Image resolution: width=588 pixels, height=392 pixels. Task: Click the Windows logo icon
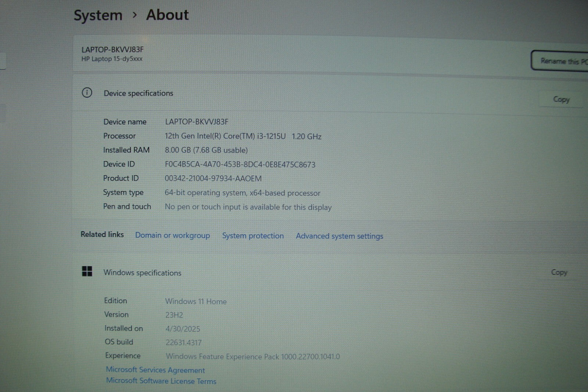click(x=87, y=271)
